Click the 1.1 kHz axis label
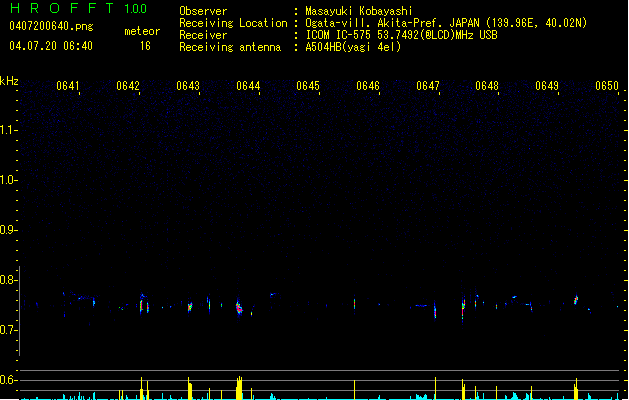 8,130
